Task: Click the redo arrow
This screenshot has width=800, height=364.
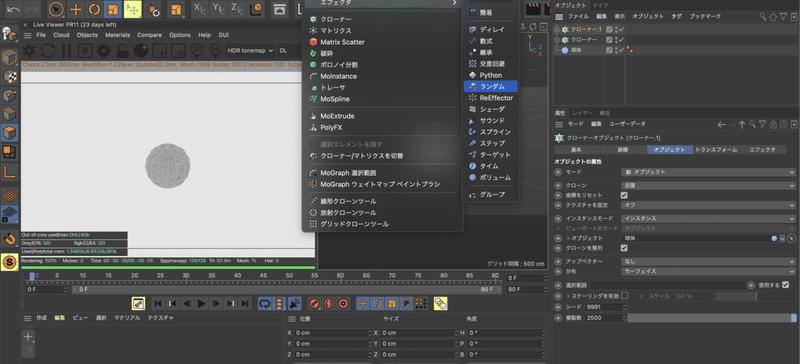Action: [32, 9]
